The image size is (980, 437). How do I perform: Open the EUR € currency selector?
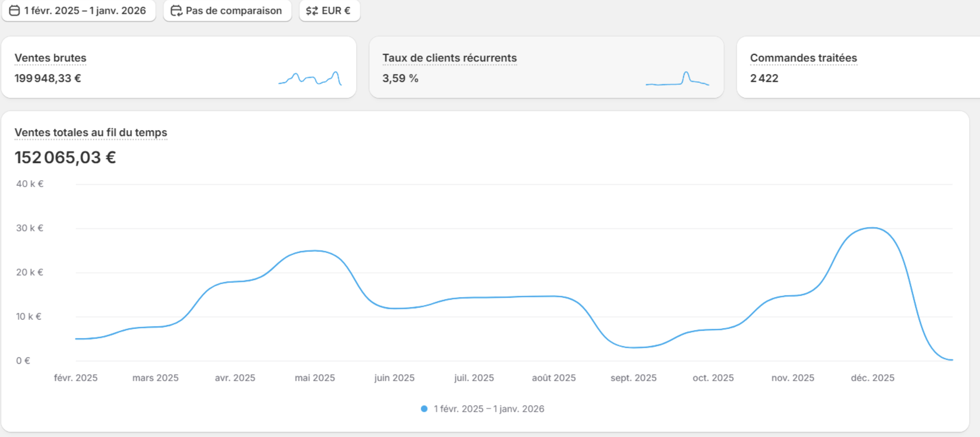[336, 10]
